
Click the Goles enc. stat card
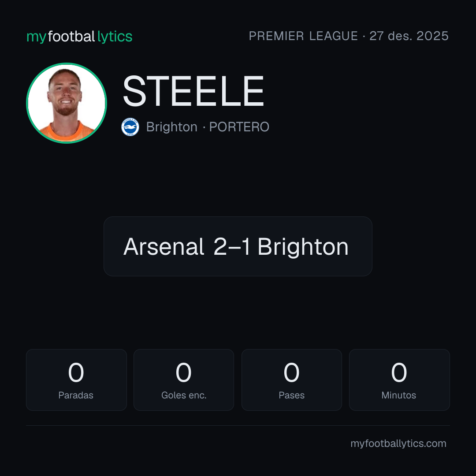click(184, 380)
